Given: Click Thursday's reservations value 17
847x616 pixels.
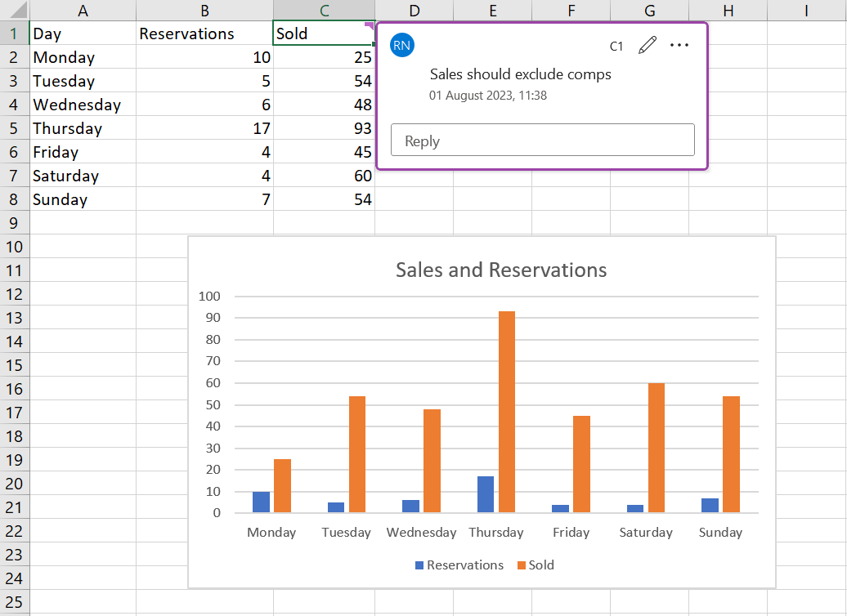Looking at the screenshot, I should pyautogui.click(x=204, y=128).
